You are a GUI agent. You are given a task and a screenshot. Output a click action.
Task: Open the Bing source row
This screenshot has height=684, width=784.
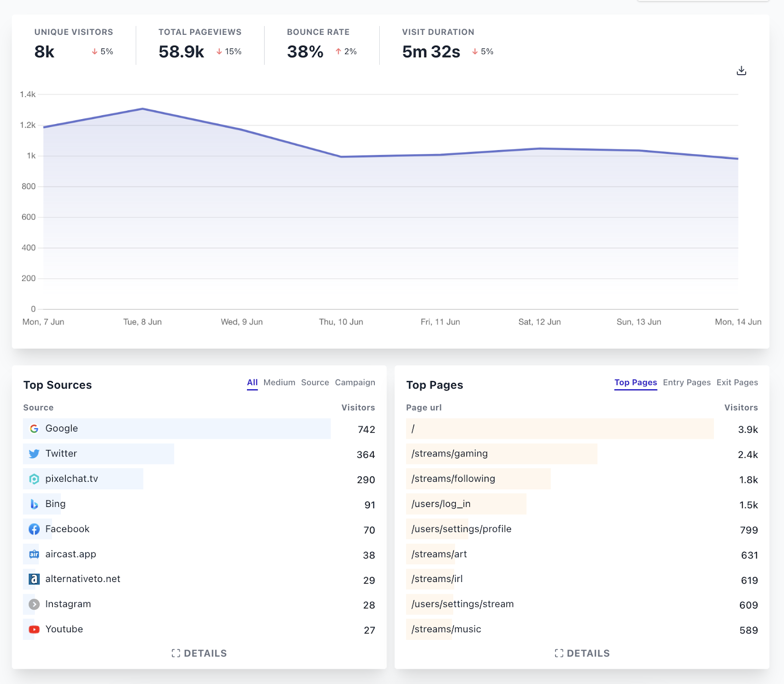(199, 504)
